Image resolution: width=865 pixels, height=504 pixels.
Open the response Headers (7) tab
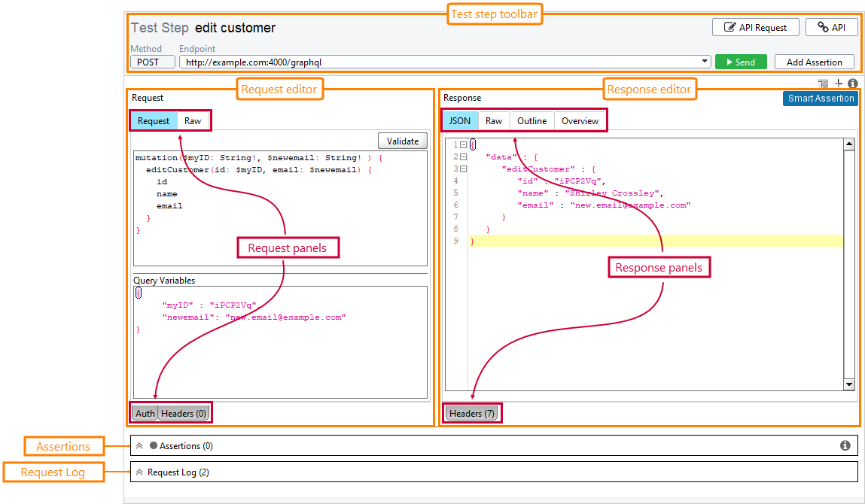472,413
